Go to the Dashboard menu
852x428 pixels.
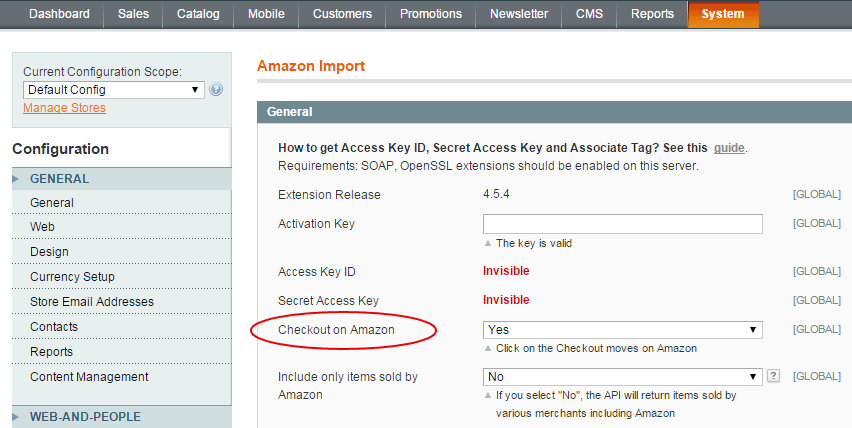tap(59, 14)
